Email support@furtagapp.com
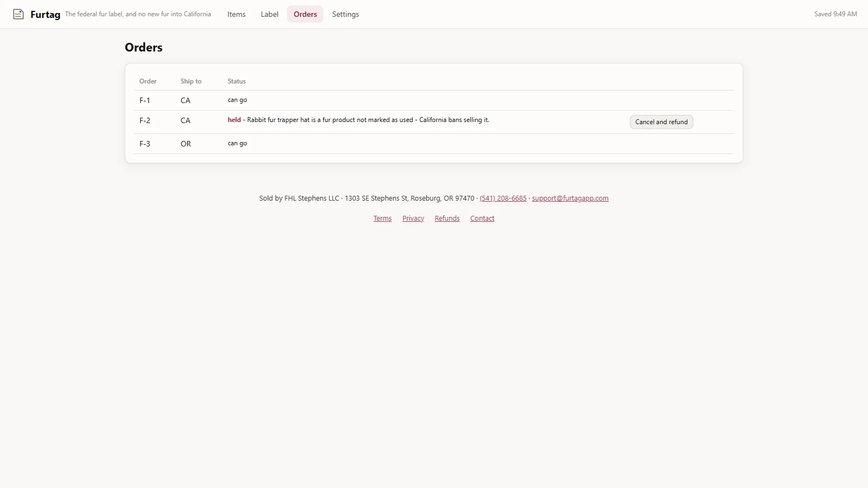 (570, 198)
